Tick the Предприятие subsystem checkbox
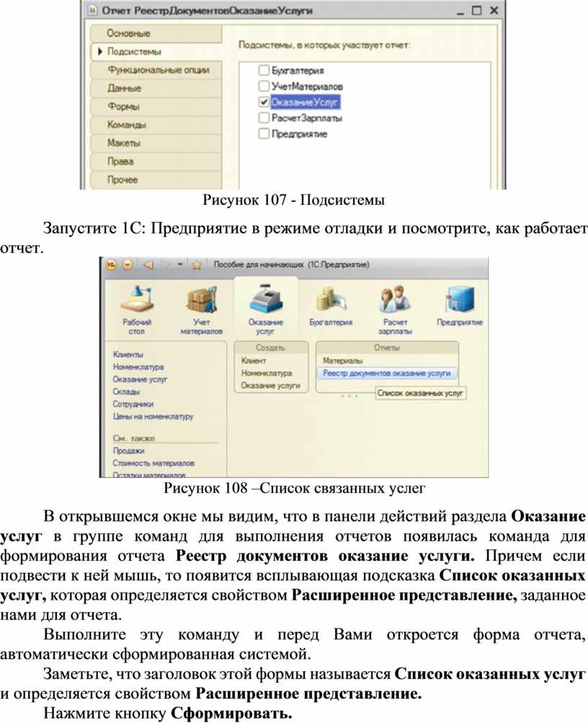 click(264, 133)
